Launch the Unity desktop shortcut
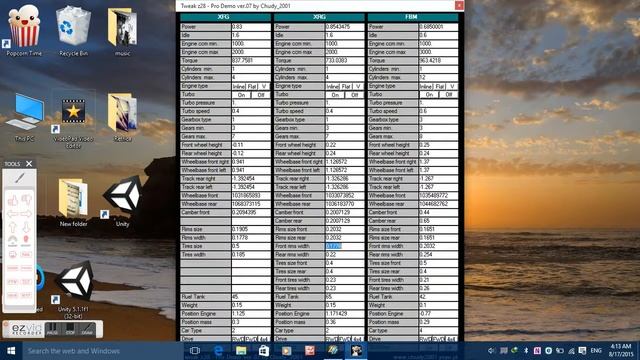 [122, 202]
